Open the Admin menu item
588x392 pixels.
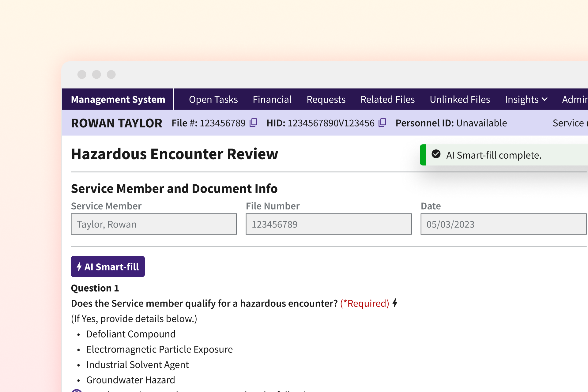[x=575, y=100]
